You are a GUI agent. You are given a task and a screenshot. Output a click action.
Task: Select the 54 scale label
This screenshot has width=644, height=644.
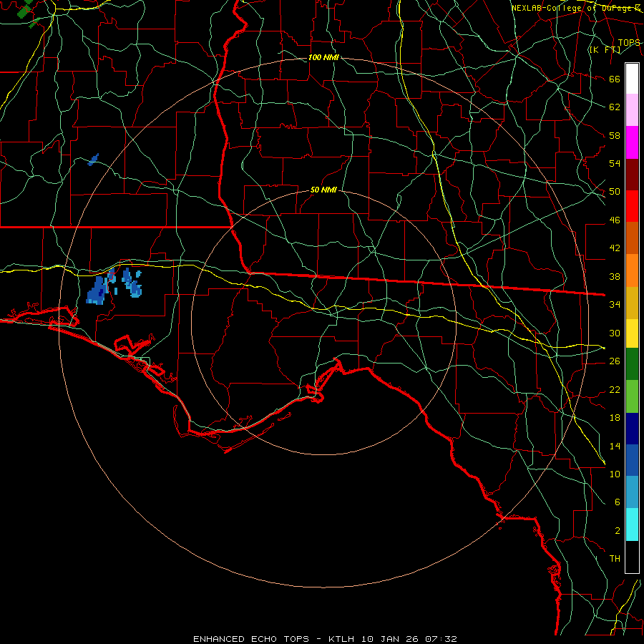coord(615,163)
